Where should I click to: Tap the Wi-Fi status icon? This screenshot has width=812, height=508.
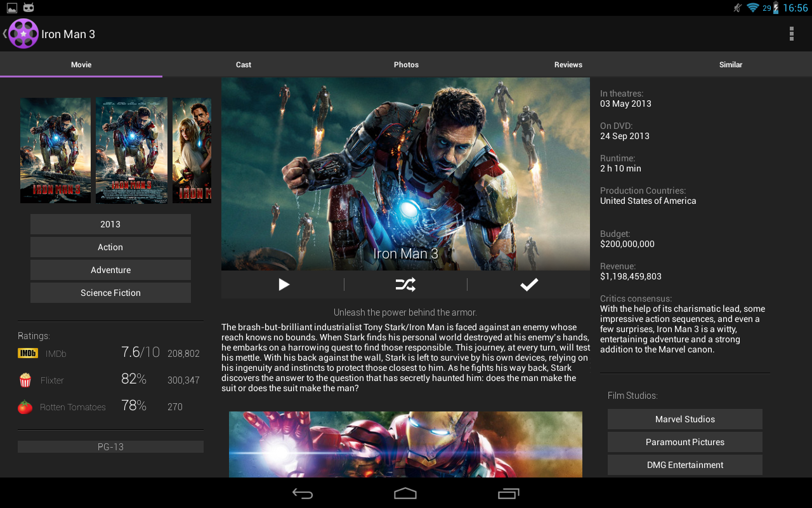tap(753, 8)
